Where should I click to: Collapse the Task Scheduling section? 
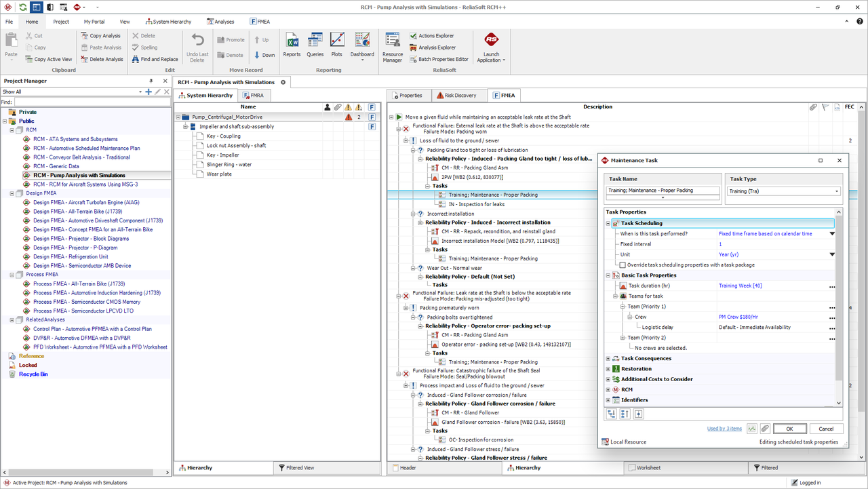[608, 223]
